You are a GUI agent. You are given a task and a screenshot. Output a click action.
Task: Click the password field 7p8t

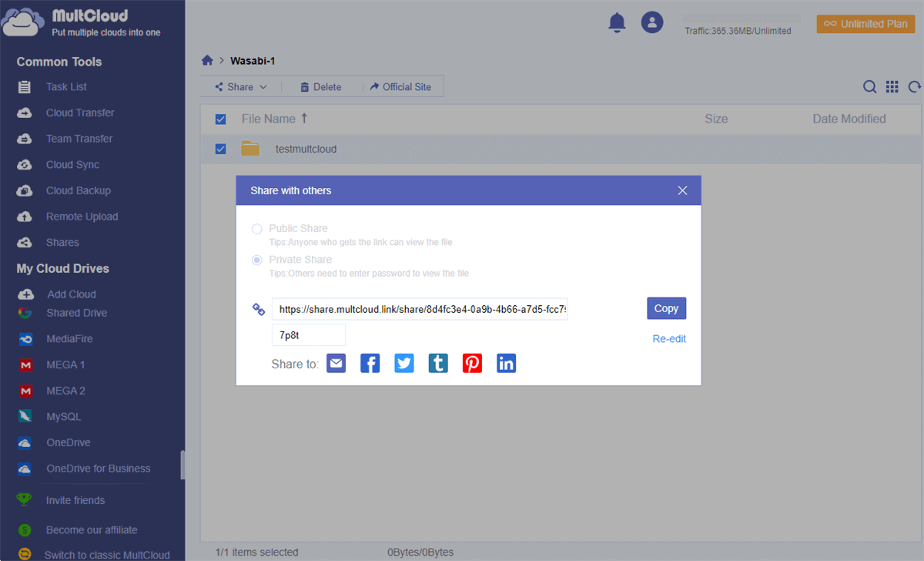click(x=309, y=335)
